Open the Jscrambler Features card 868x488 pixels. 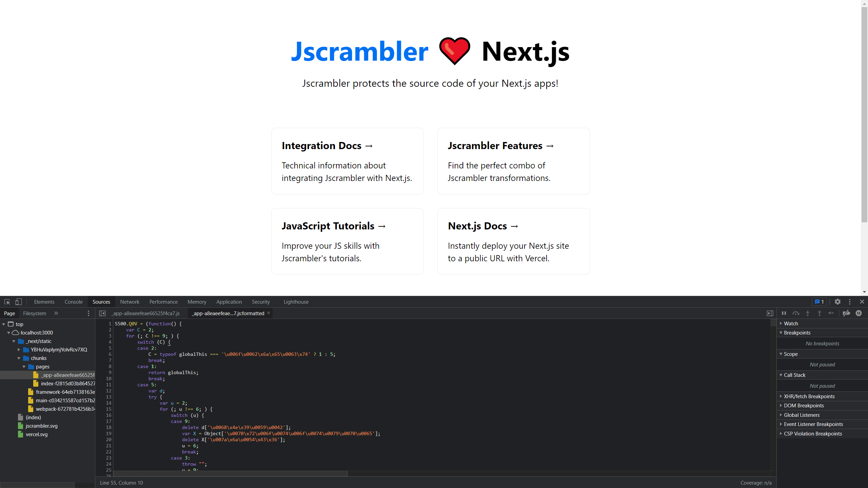tap(513, 161)
